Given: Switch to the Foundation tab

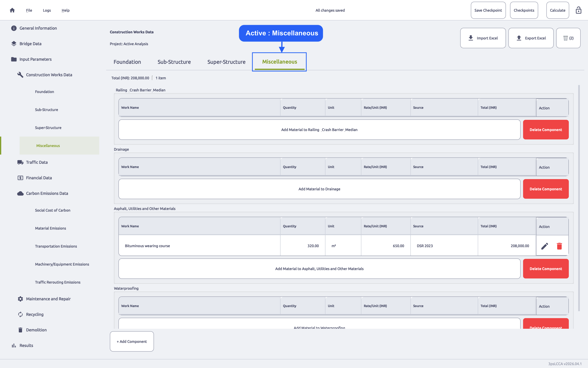Looking at the screenshot, I should point(127,62).
